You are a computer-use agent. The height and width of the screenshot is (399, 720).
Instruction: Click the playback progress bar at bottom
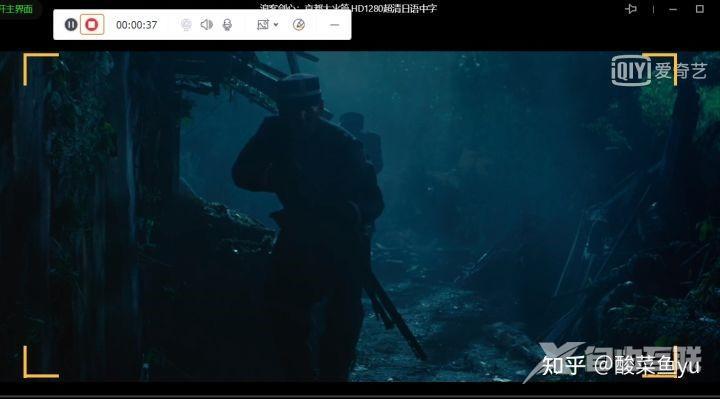click(x=360, y=396)
